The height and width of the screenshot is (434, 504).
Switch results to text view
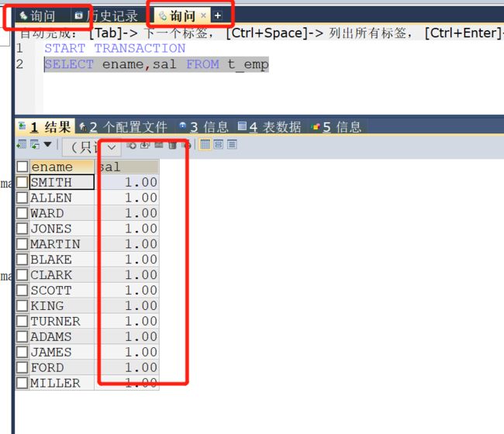click(232, 145)
